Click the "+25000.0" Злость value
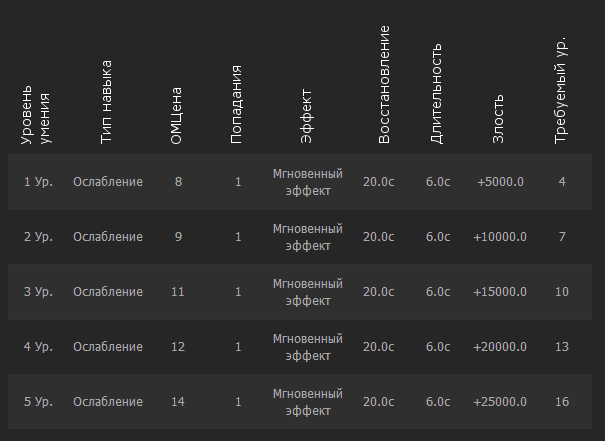Image resolution: width=605 pixels, height=441 pixels. (x=501, y=402)
